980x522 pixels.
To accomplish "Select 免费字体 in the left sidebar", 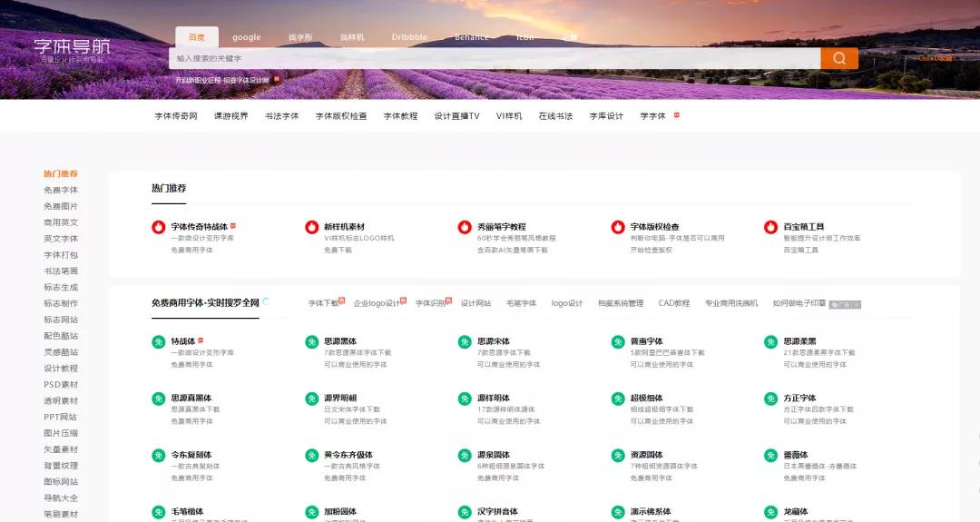I will [61, 190].
